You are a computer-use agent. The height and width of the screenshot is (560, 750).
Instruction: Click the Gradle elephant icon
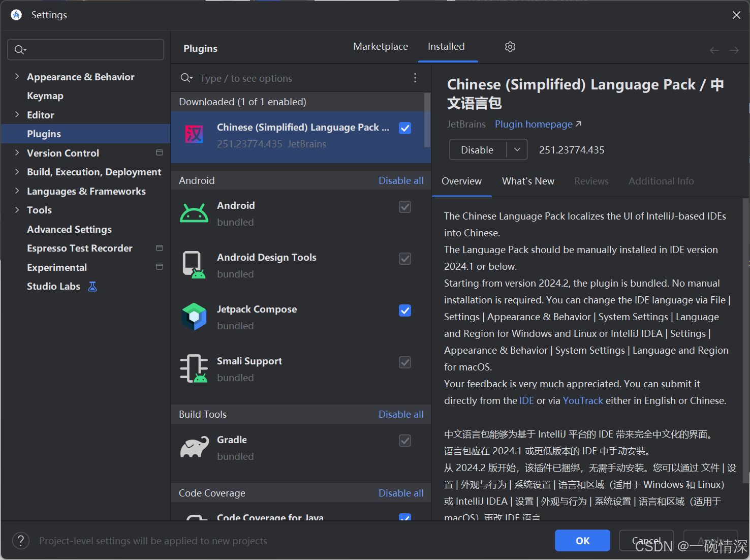(194, 447)
